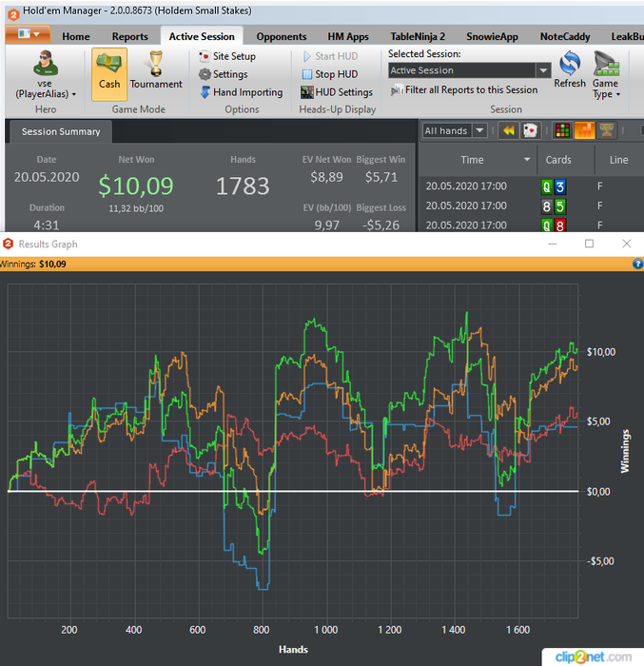This screenshot has width=644, height=666.
Task: Open the Opponents ribbon tab
Action: [282, 36]
